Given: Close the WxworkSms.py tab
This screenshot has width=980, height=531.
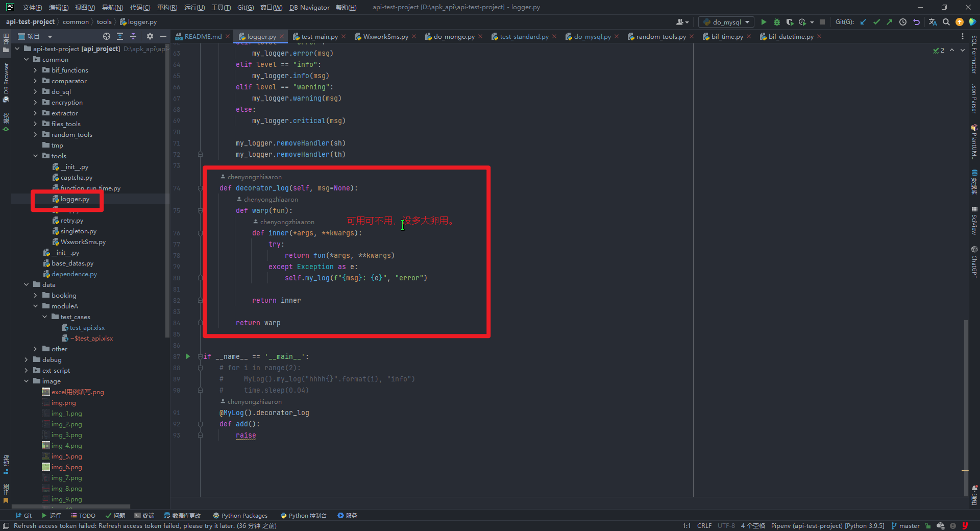Looking at the screenshot, I should coord(414,36).
